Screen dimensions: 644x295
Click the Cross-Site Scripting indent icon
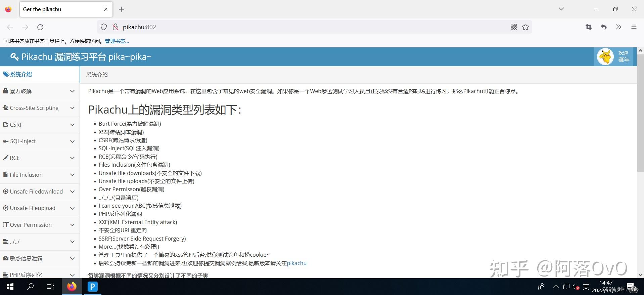(x=5, y=108)
